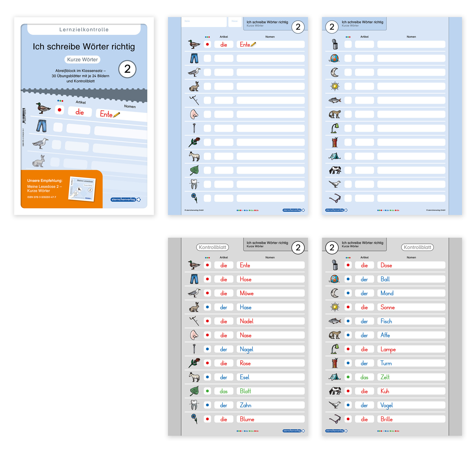The width and height of the screenshot is (476, 452).
Task: Click the empty Nomen field beside the moon
Action: tap(411, 72)
